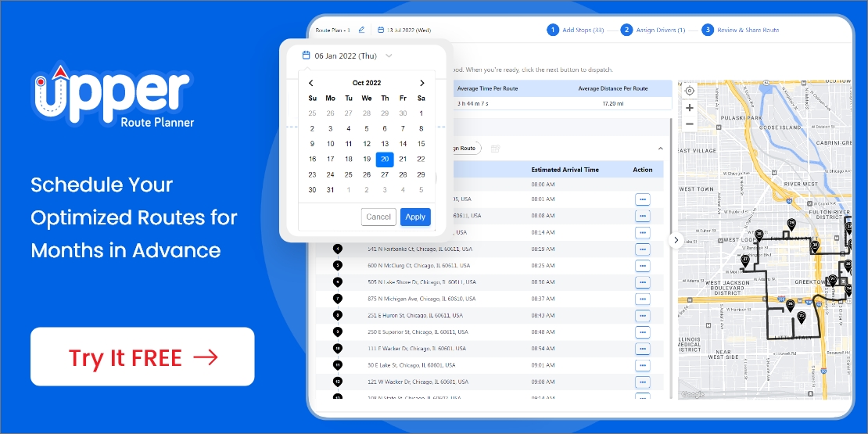Click the calendar icon before 06 Jan 2022 (Thu)
Screen dimensions: 868x434
tap(306, 56)
